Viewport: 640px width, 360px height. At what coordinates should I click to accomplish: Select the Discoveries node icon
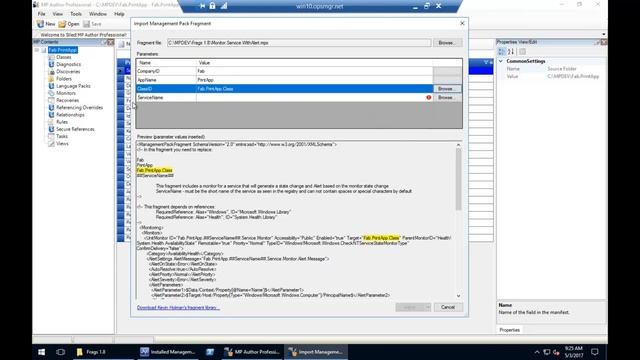pyautogui.click(x=51, y=71)
